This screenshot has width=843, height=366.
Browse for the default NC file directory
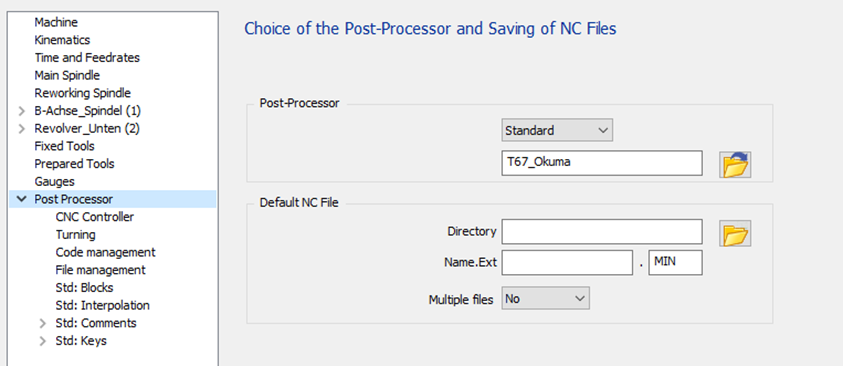[735, 233]
